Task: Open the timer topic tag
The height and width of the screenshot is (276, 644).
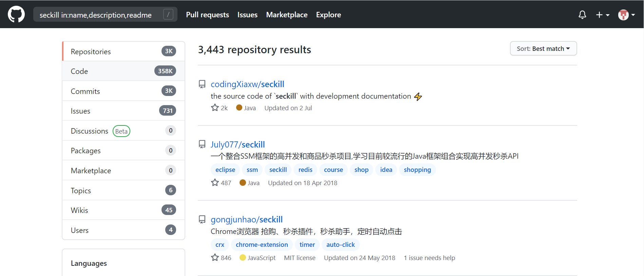Action: 307,244
